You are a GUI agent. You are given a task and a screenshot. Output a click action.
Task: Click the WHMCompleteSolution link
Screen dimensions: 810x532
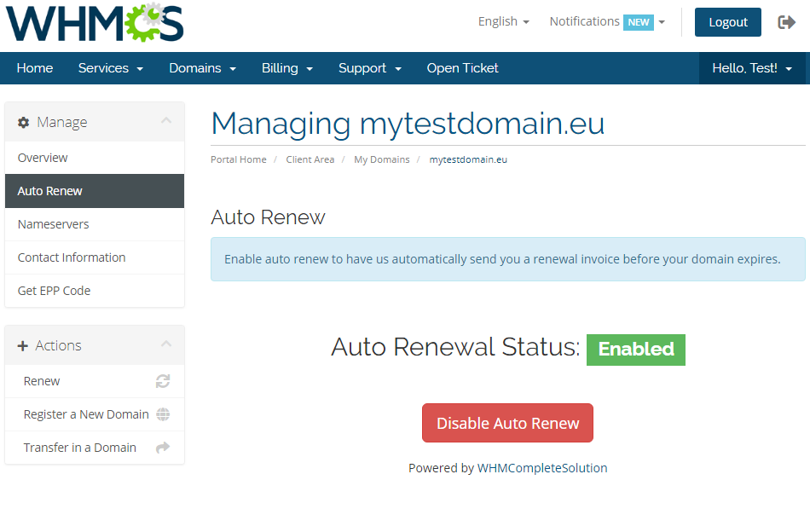pos(542,468)
